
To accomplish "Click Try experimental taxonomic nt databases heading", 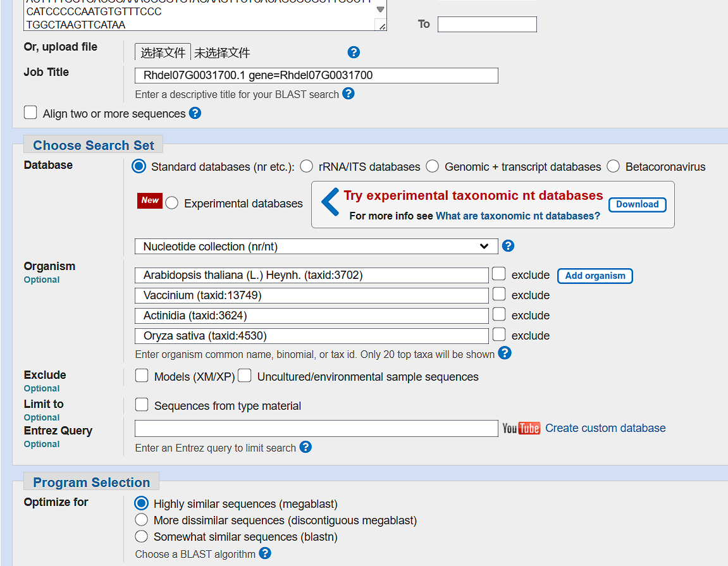I will [473, 195].
